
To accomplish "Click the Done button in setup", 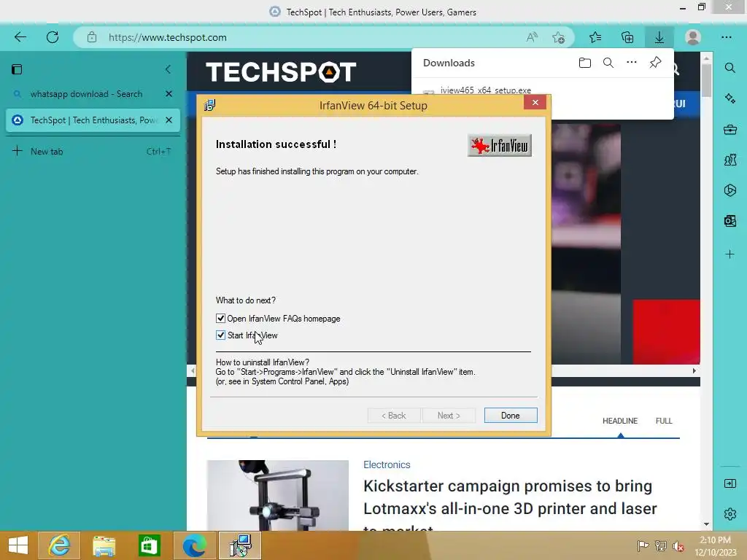I will (x=511, y=415).
